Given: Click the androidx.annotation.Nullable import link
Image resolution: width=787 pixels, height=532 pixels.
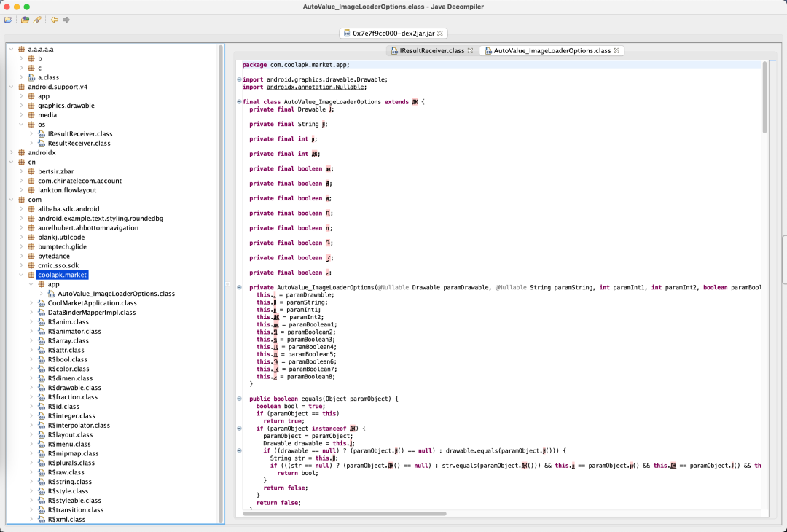Looking at the screenshot, I should (x=316, y=87).
